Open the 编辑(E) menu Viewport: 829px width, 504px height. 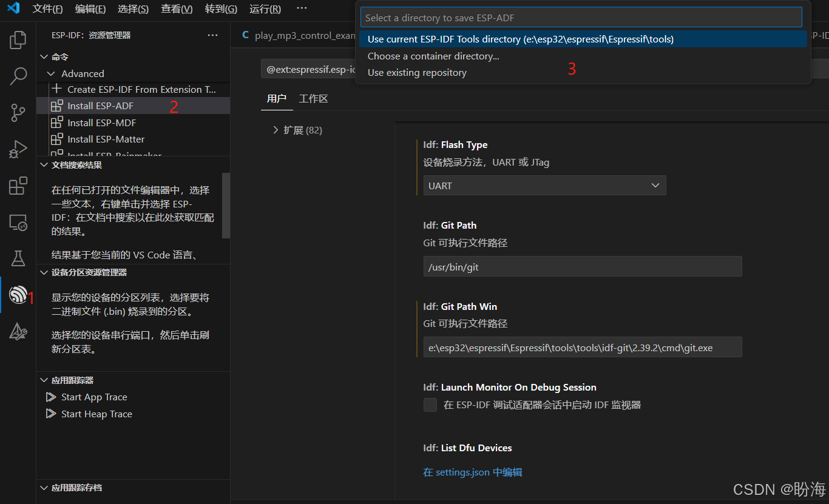[x=90, y=9]
